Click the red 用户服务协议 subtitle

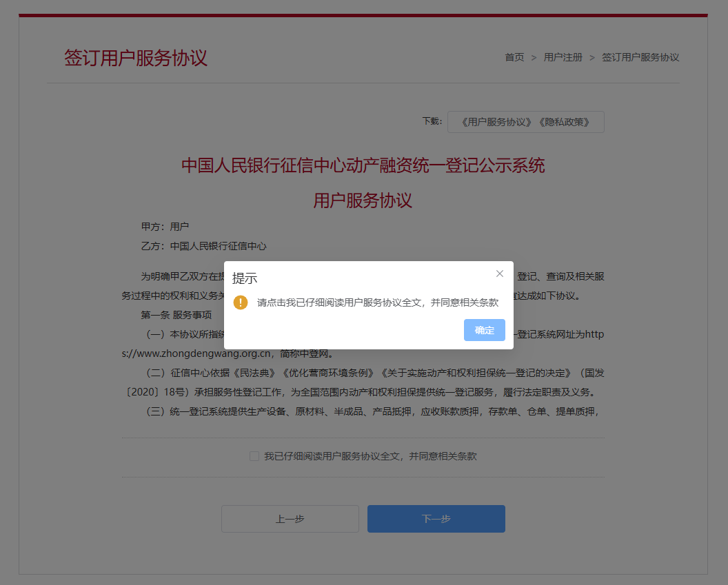pos(363,201)
